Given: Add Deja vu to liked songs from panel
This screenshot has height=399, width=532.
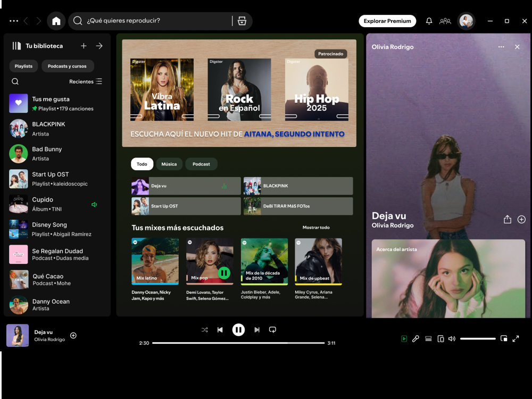Looking at the screenshot, I should click(521, 220).
